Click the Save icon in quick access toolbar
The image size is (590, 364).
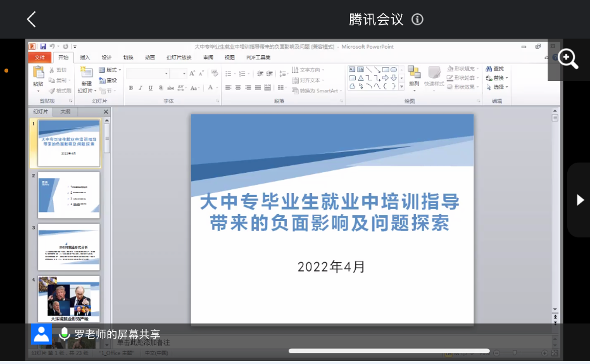pyautogui.click(x=43, y=47)
